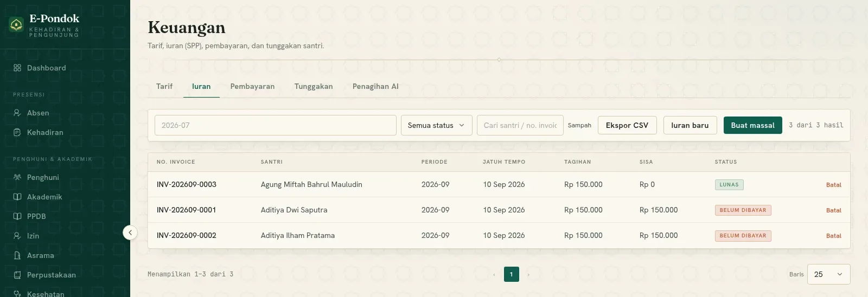This screenshot has width=868, height=297.
Task: Open Kehadiran in the sidebar
Action: pyautogui.click(x=45, y=132)
